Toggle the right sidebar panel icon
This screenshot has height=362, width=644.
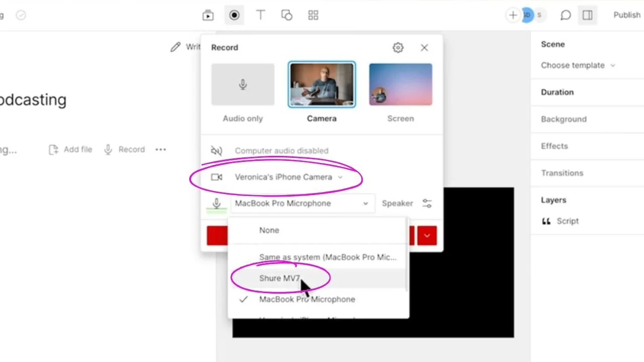coord(588,15)
